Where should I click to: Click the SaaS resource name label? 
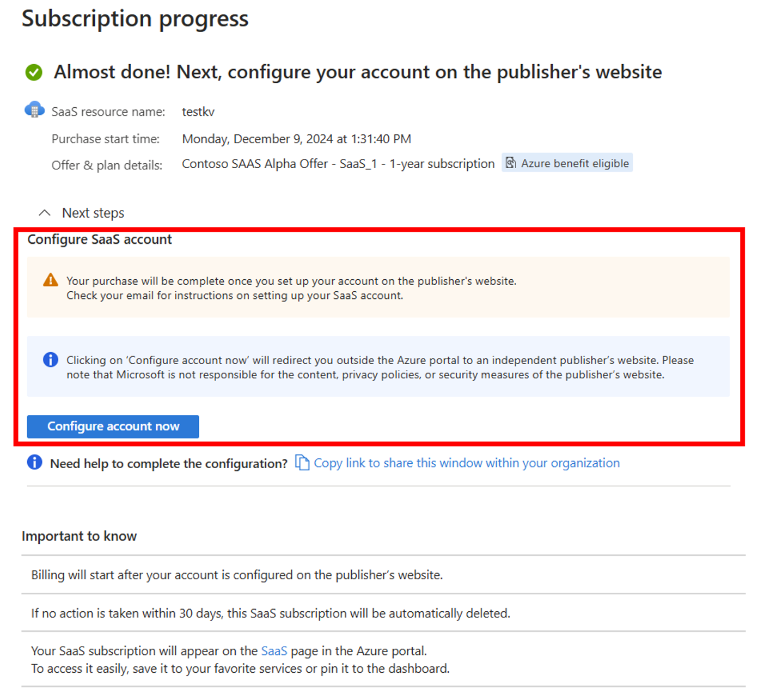click(108, 112)
